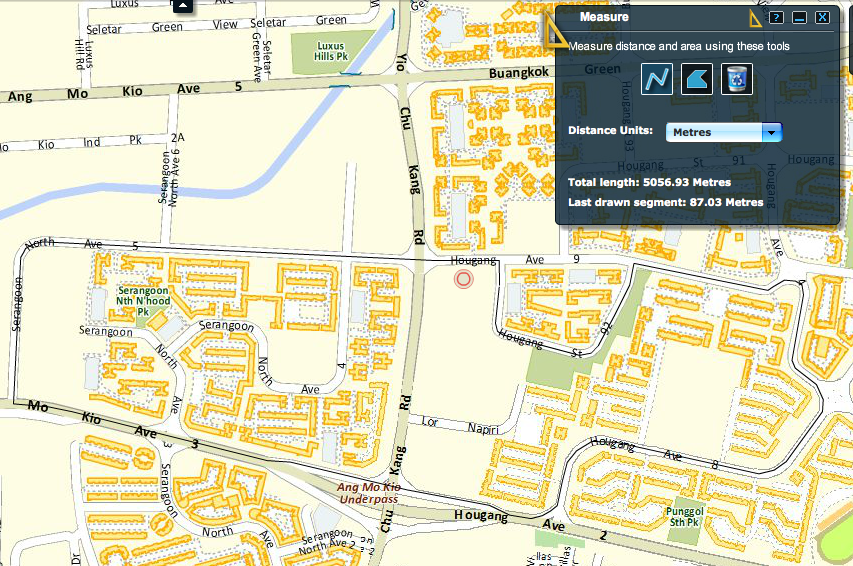Screen dimensions: 853x566
Task: Close the Measure panel
Action: pos(822,17)
